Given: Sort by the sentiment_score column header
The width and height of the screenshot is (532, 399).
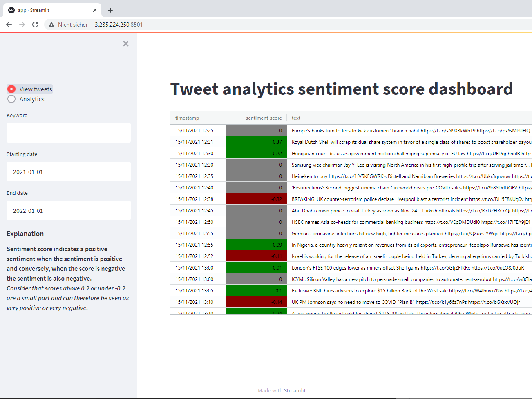Looking at the screenshot, I should point(257,118).
